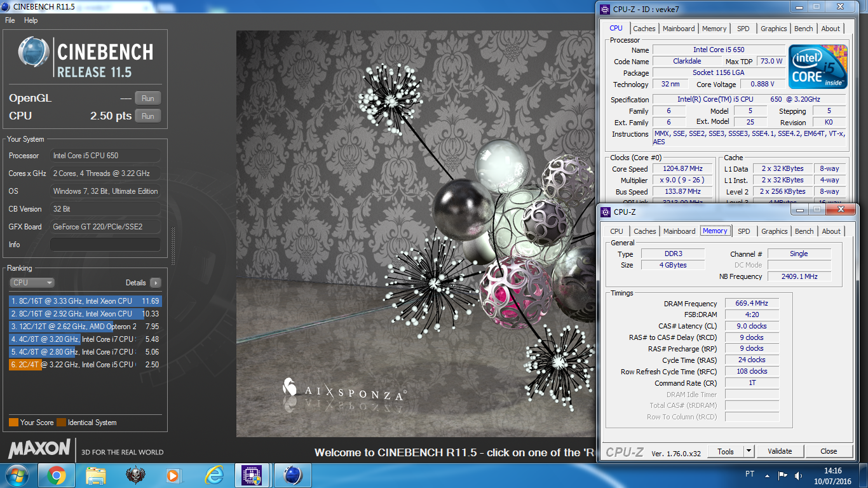Switch to Caches tab in front CPU-Z window
This screenshot has height=488, width=868.
645,231
